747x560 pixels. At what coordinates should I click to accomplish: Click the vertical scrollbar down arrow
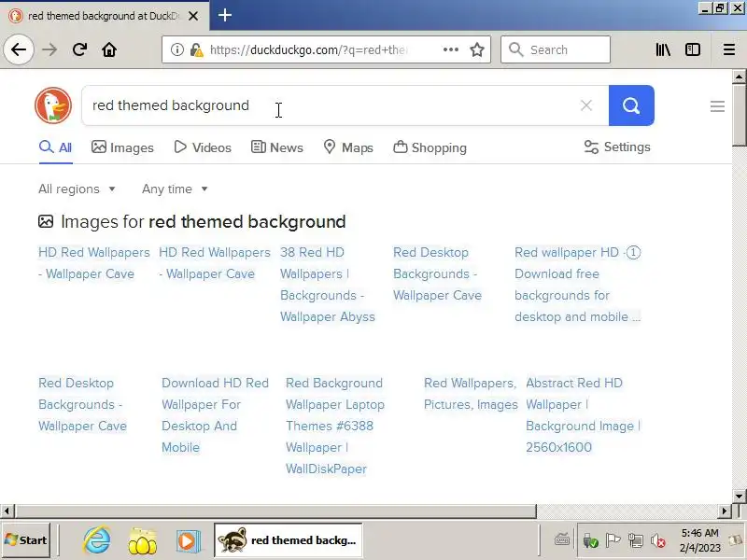739,496
